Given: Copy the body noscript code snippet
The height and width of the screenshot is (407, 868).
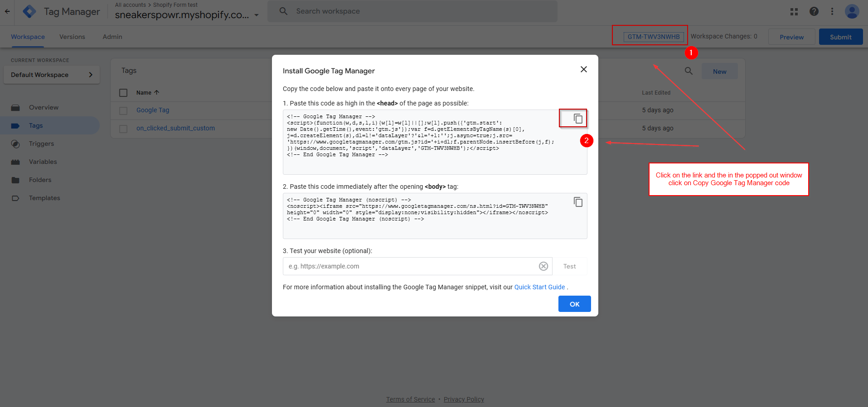Looking at the screenshot, I should pos(578,202).
